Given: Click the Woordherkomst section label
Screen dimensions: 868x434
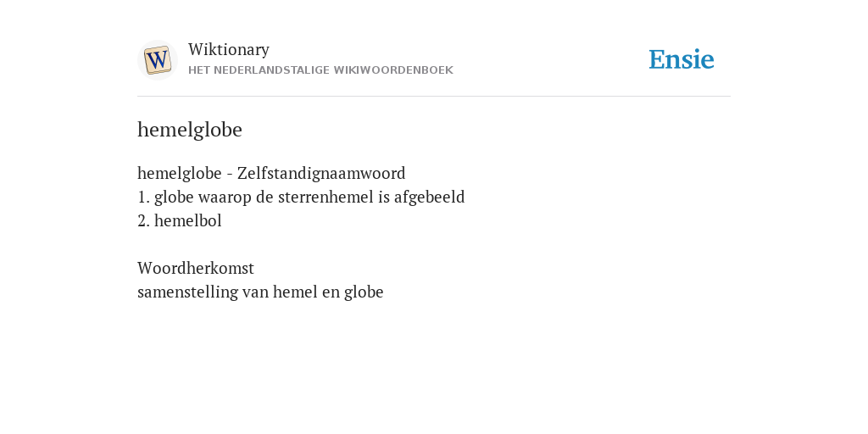Looking at the screenshot, I should [x=196, y=269].
